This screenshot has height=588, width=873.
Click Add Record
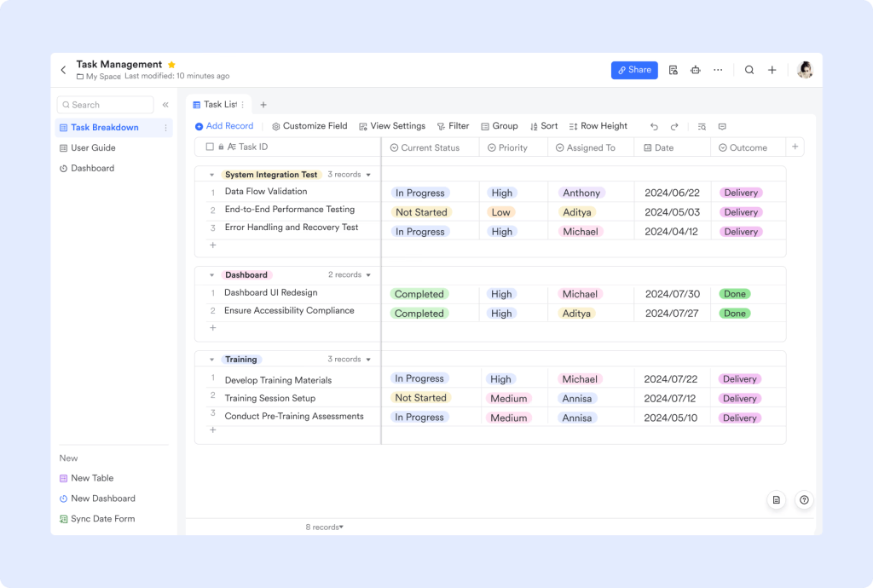click(x=224, y=126)
